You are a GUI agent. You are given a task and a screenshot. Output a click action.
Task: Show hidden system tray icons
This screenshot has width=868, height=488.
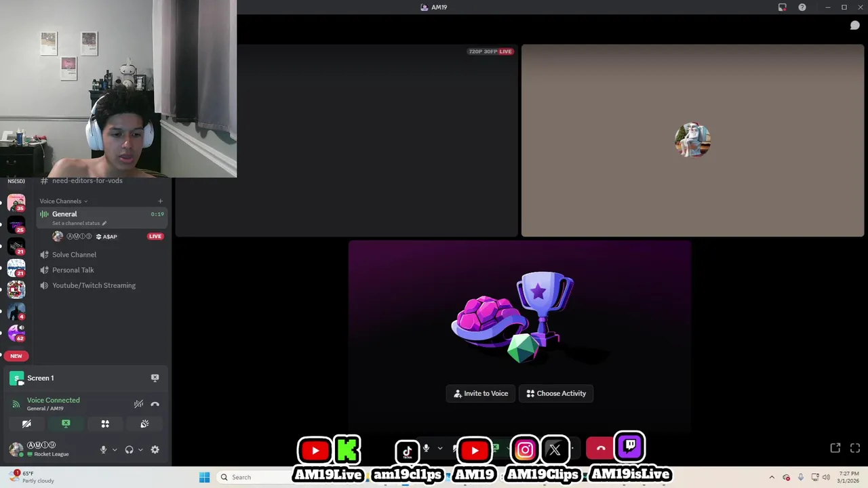tap(772, 477)
